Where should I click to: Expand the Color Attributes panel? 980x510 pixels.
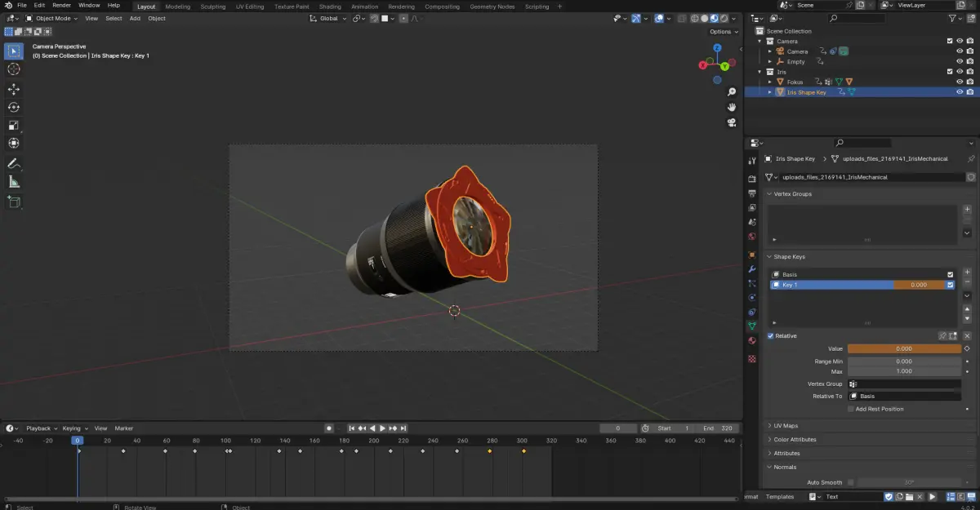click(795, 440)
